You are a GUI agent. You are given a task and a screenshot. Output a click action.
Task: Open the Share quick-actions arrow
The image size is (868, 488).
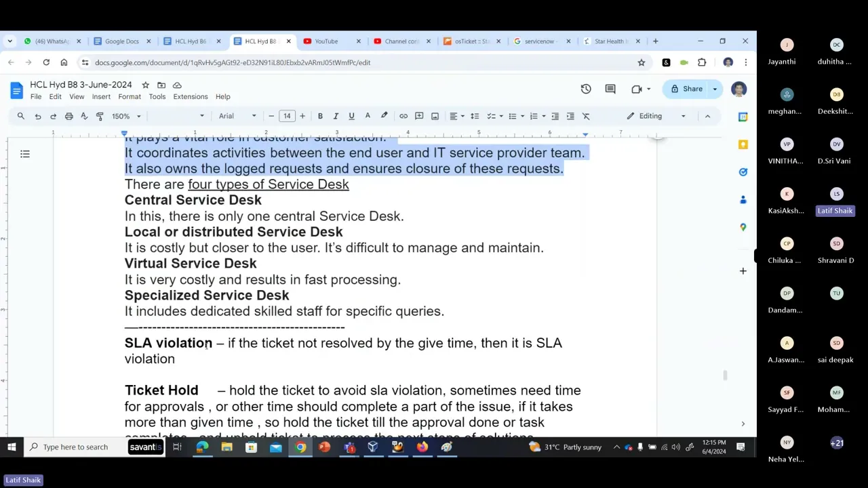click(x=715, y=89)
